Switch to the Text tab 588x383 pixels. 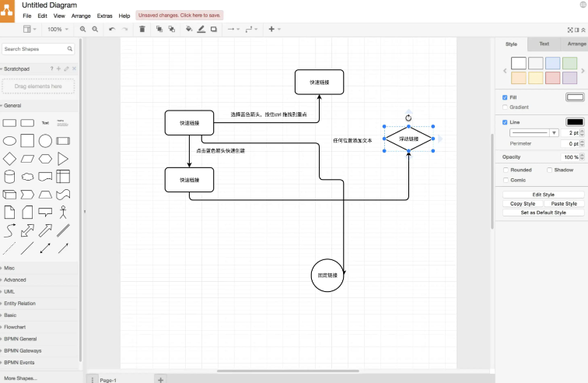pyautogui.click(x=544, y=44)
